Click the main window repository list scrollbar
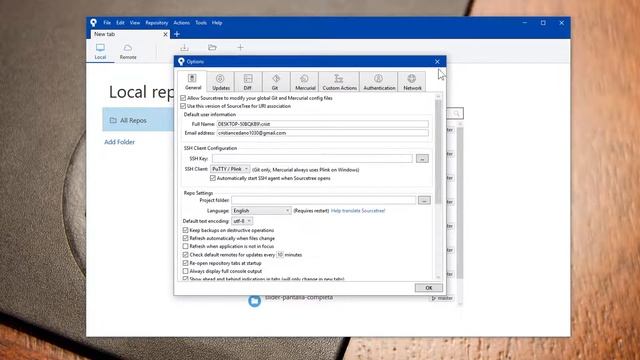This screenshot has width=640, height=360. (460, 204)
